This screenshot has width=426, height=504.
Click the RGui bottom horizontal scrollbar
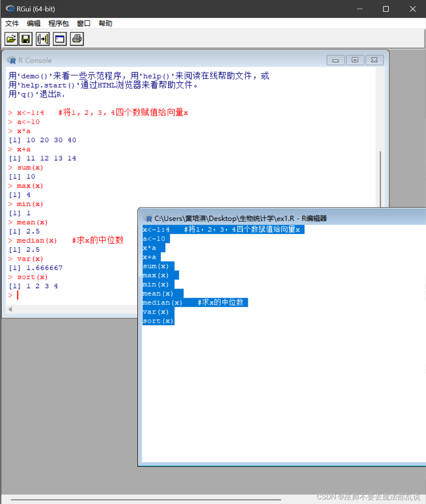[x=146, y=499]
